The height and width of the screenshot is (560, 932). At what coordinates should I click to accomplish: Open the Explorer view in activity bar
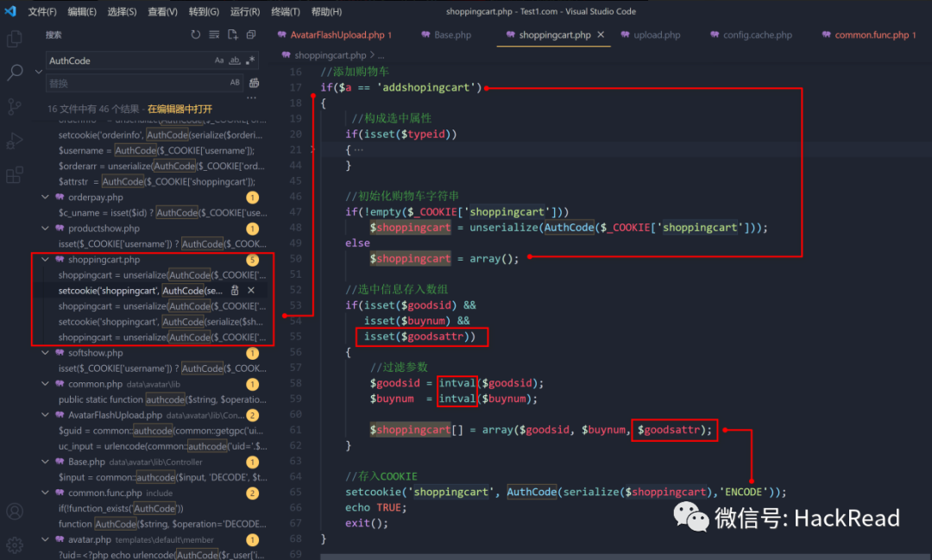tap(15, 39)
